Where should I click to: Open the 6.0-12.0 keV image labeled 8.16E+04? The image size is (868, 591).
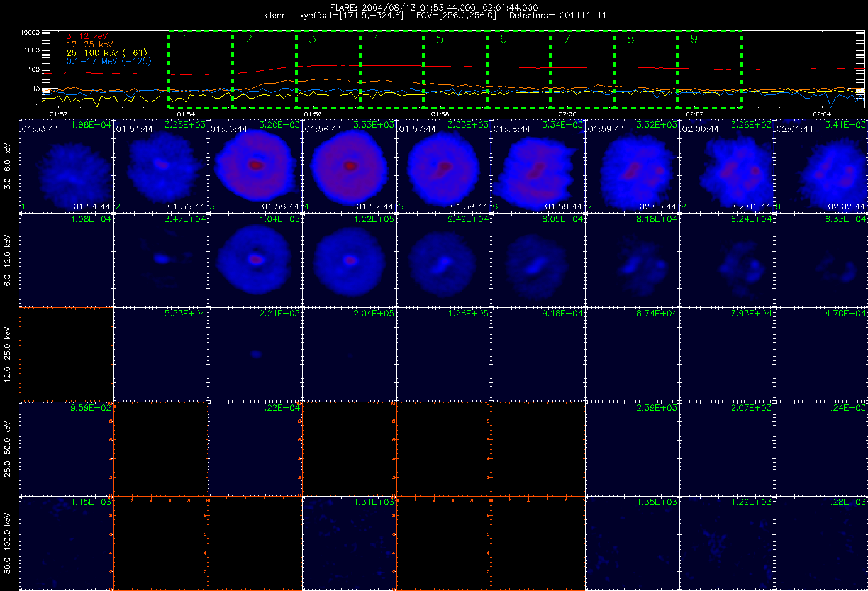(x=633, y=260)
